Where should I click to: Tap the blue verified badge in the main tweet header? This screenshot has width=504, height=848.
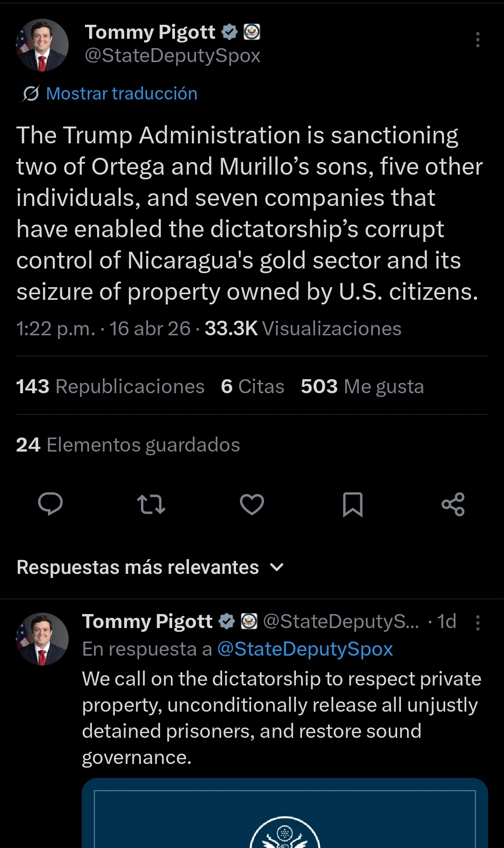click(229, 32)
